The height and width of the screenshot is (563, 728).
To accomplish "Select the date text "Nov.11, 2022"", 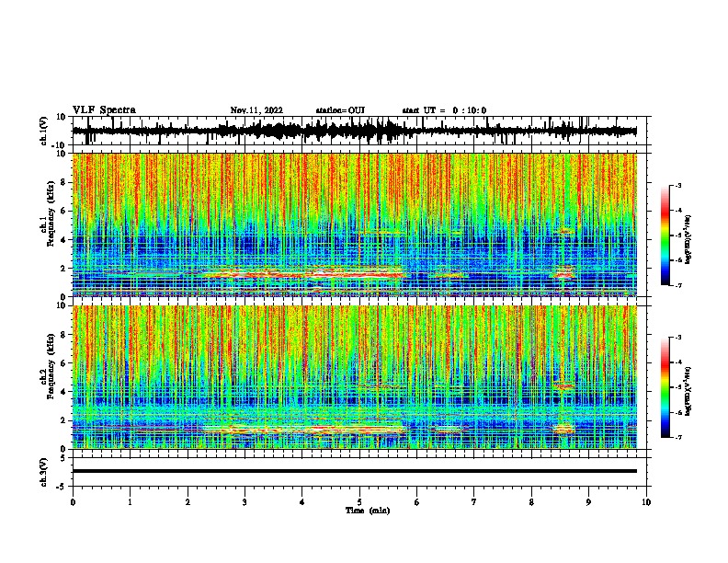I will click(256, 110).
